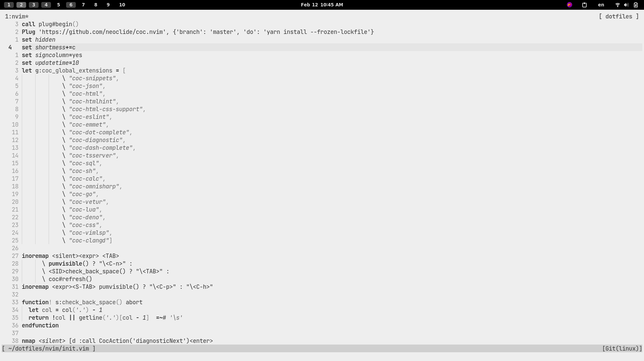This screenshot has height=361, width=644.
Task: Click the "coc-tsserver" entry
Action: [x=92, y=155]
